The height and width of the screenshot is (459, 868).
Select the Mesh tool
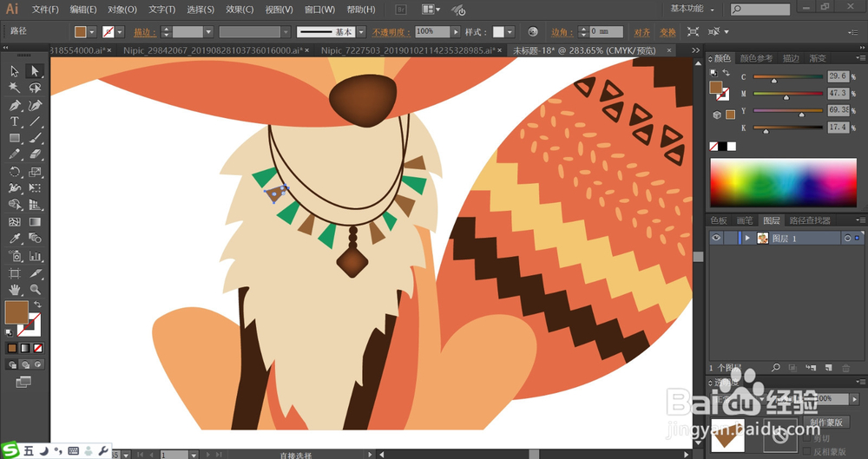(15, 222)
